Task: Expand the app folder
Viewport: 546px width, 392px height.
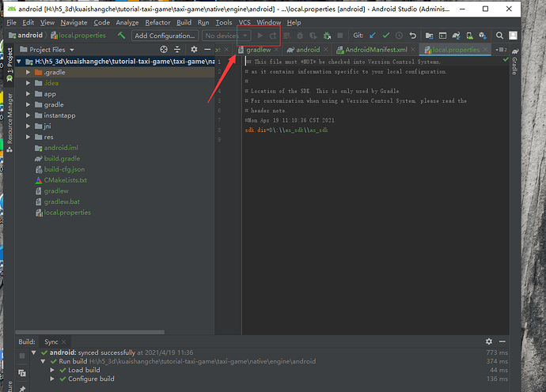Action: pos(28,93)
